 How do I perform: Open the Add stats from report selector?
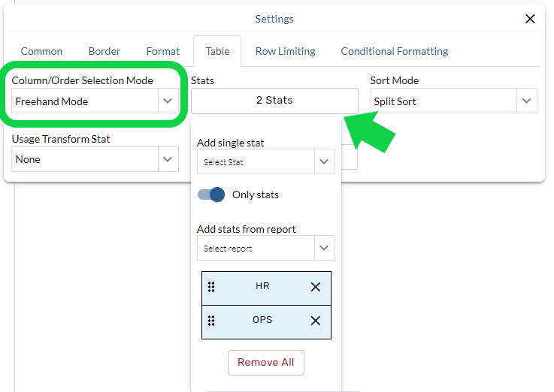[324, 248]
